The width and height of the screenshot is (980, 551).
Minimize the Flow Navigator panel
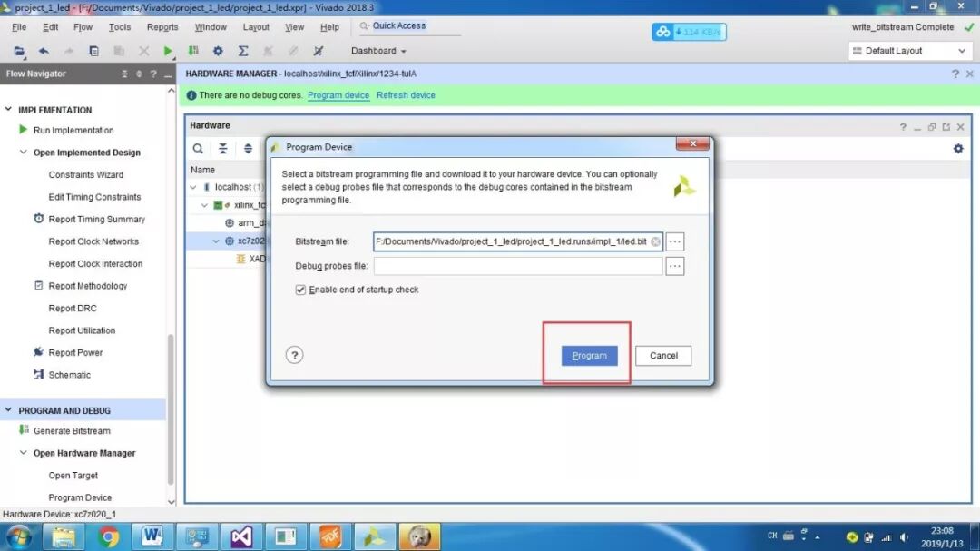168,74
